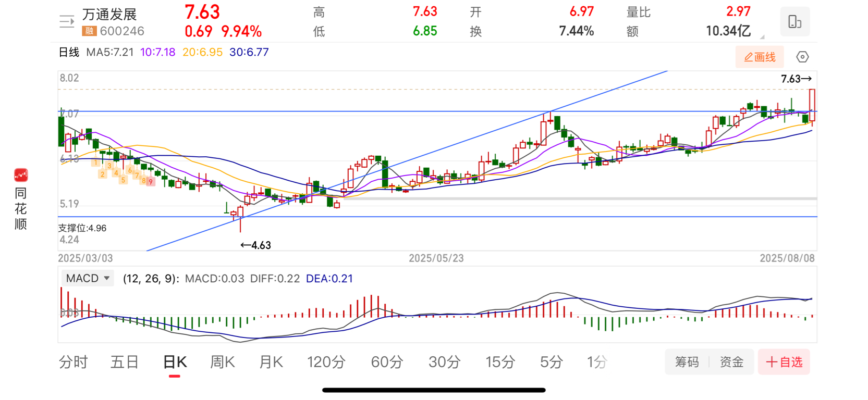The height and width of the screenshot is (400, 868).
Task: Tap the 支撑位:4.96 support label
Action: [82, 228]
